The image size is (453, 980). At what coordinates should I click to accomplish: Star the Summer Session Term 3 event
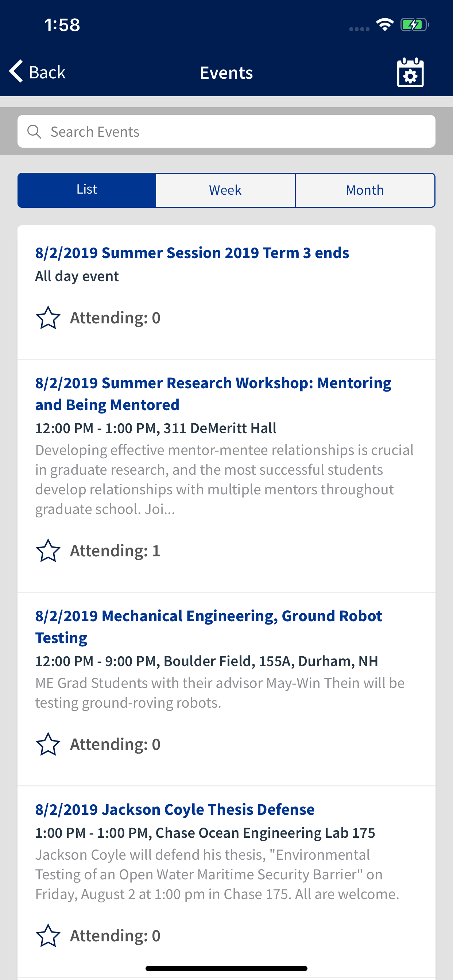pyautogui.click(x=48, y=318)
